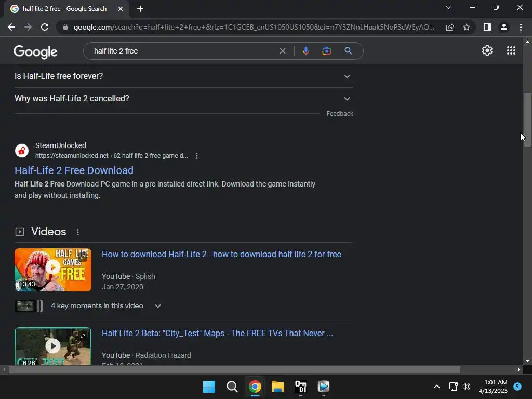Expand 'Why was Half-Life 2 cancelled?' question
This screenshot has height=399, width=532.
pos(184,99)
